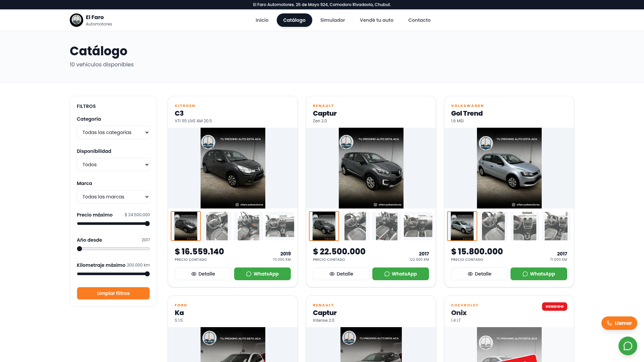Click the eye icon on C3 Detalle button
This screenshot has width=644, height=362.
[x=194, y=274]
